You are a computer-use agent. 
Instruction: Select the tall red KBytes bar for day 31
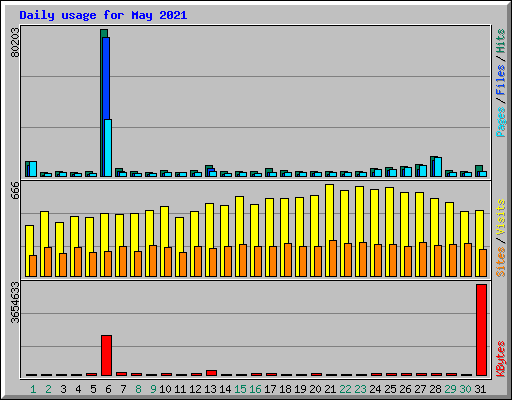[481, 330]
